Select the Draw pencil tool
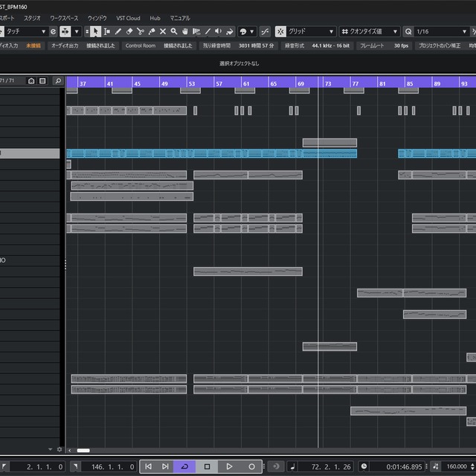The width and height of the screenshot is (476, 476). (x=118, y=32)
